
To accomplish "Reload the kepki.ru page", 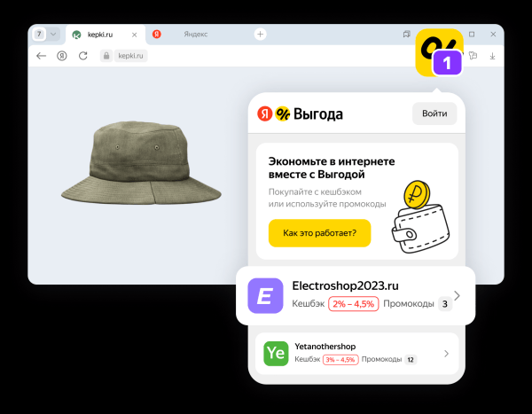I will 83,55.
